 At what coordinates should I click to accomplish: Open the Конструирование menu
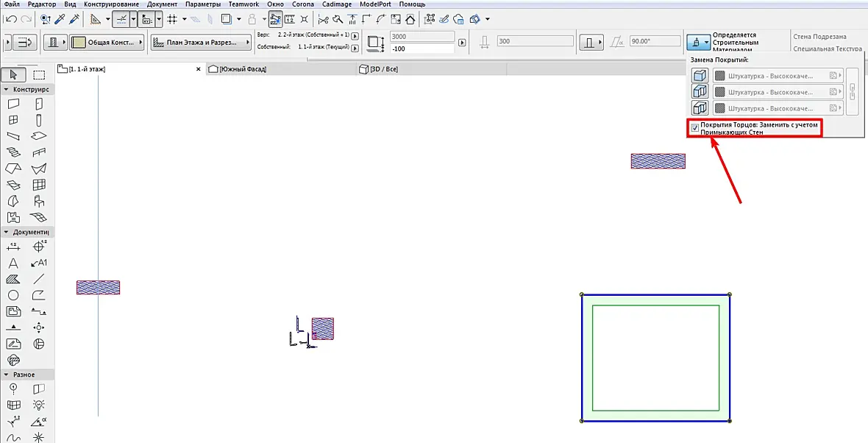point(111,4)
